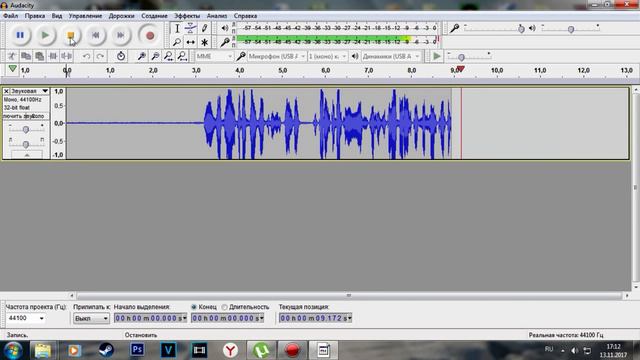Select the Конец radio button
Viewport: 640px width, 360px height.
[193, 307]
